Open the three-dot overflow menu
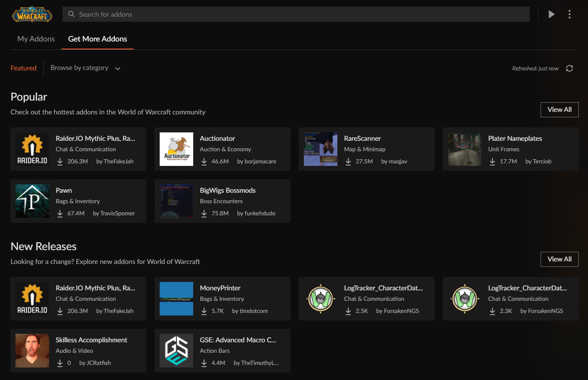This screenshot has height=380, width=588. tap(570, 14)
